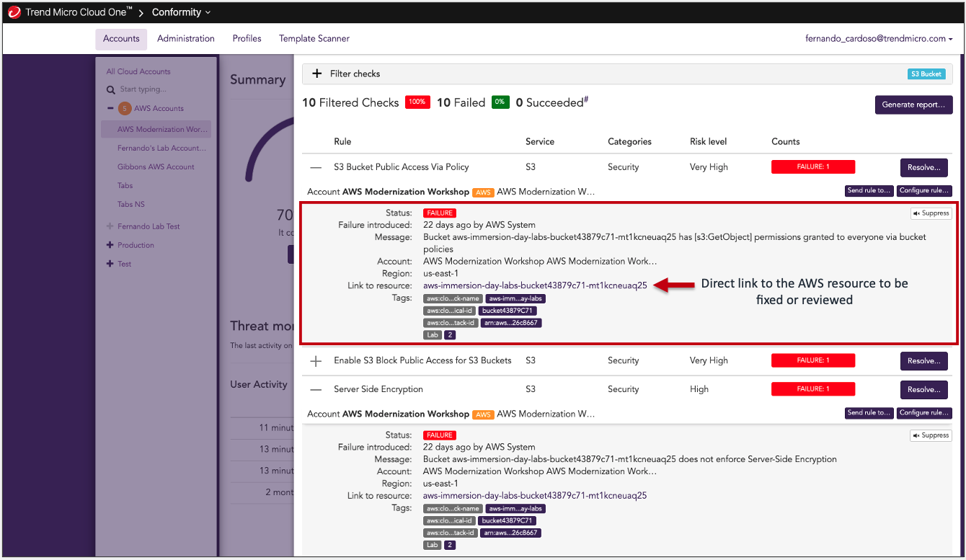Click the 100% failed percentage badge

click(417, 102)
